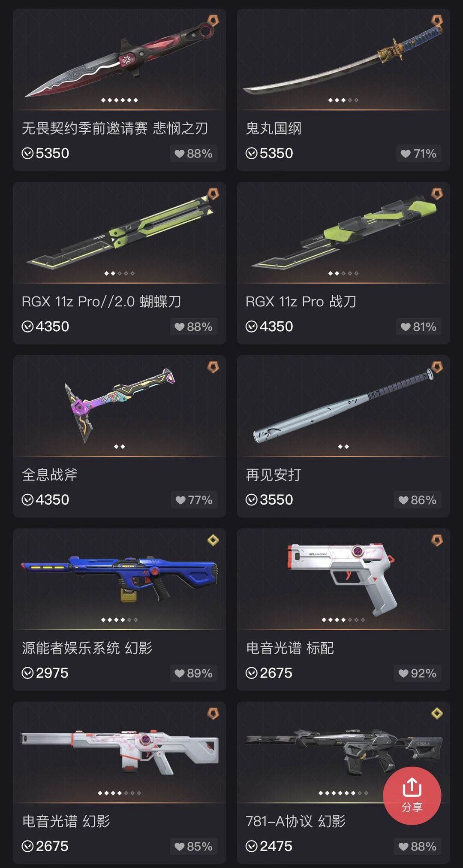Tap the red 分享 share button
Viewport: 463px width, 868px height.
tap(412, 795)
